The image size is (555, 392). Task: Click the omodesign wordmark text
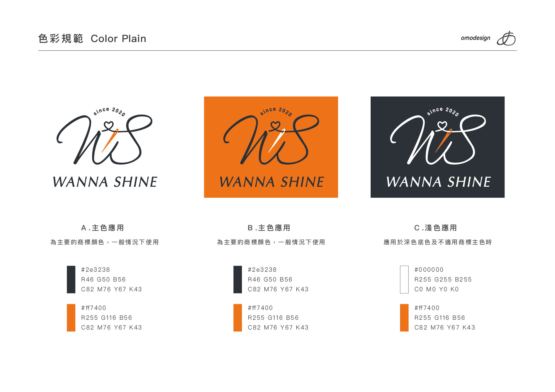tap(475, 38)
